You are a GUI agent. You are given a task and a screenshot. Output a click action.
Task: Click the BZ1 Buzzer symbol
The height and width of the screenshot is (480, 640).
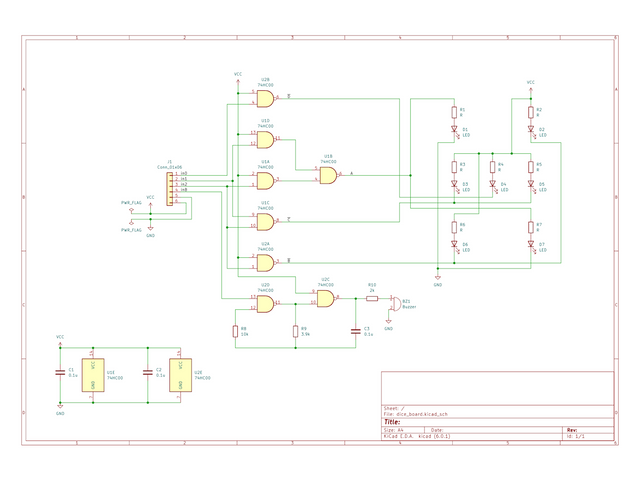tap(392, 302)
